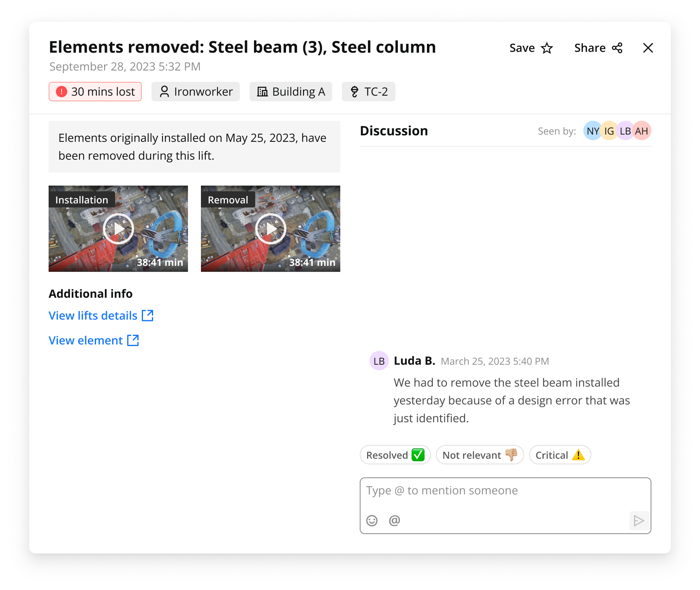
Task: Close the elements removed dialog
Action: (x=648, y=48)
